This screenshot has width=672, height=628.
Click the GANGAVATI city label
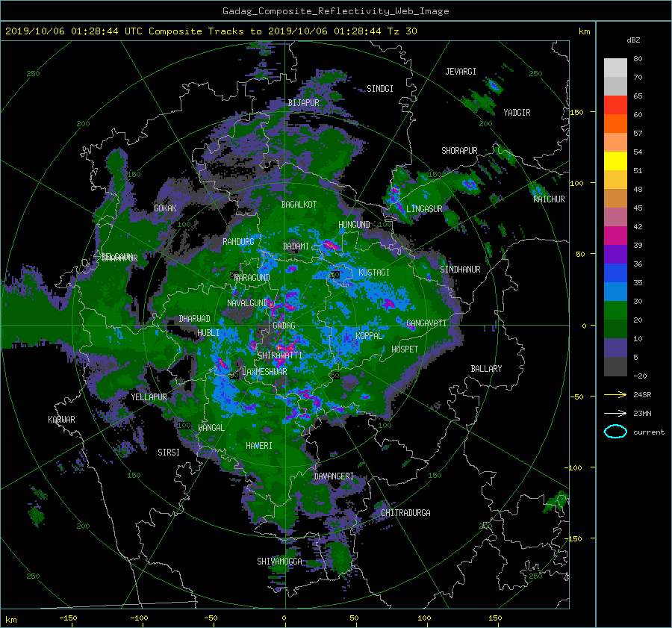point(426,323)
